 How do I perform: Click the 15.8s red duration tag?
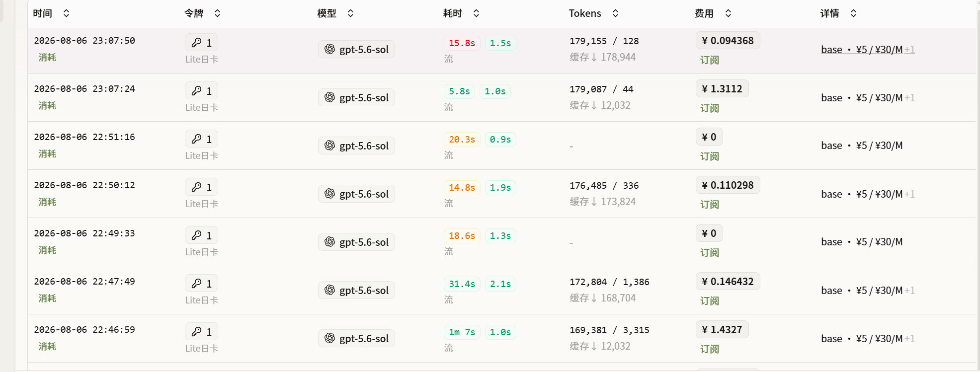[x=462, y=43]
